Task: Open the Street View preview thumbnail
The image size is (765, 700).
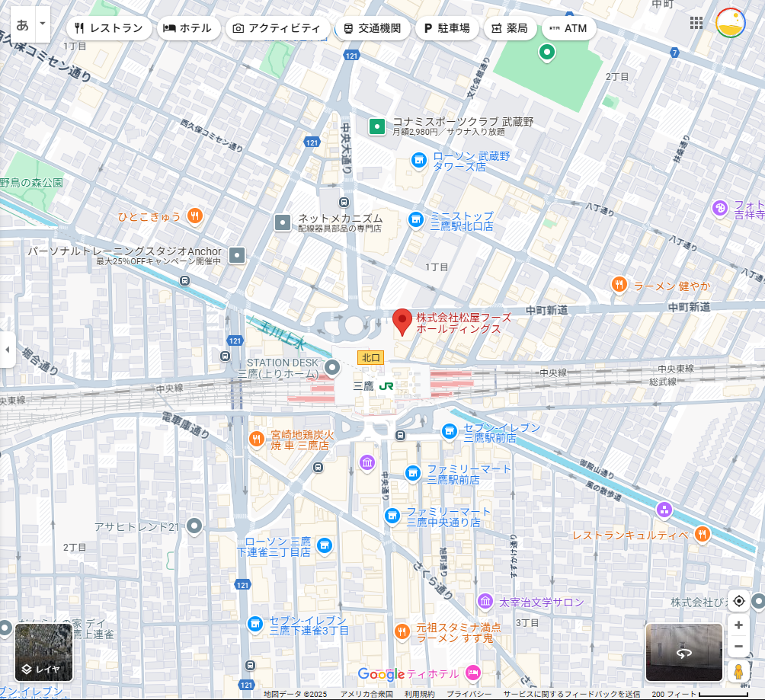Action: 683,652
